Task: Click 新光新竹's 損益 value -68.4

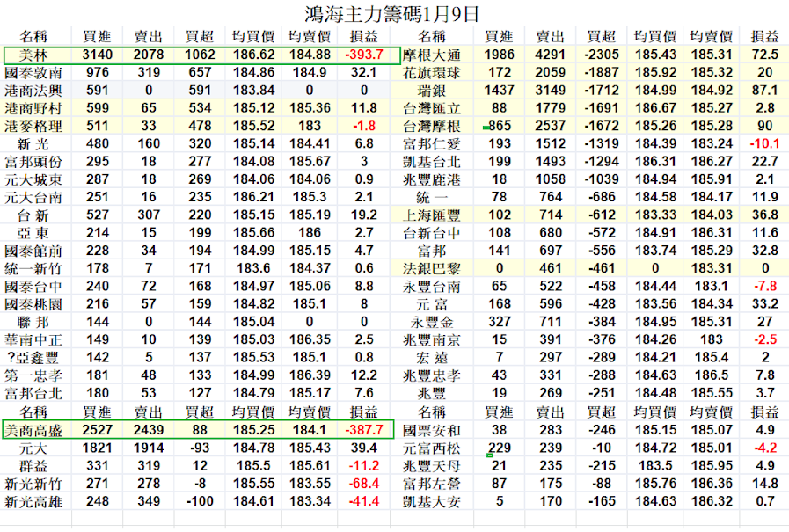Action: click(x=364, y=484)
